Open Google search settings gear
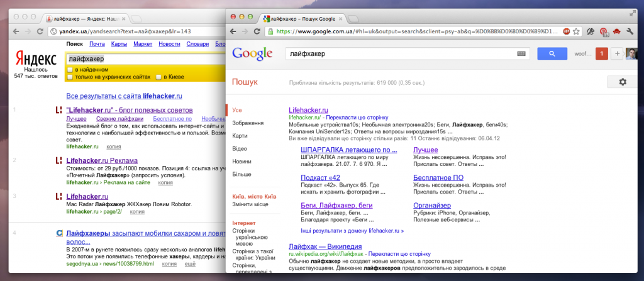The width and height of the screenshot is (644, 281). 622,82
